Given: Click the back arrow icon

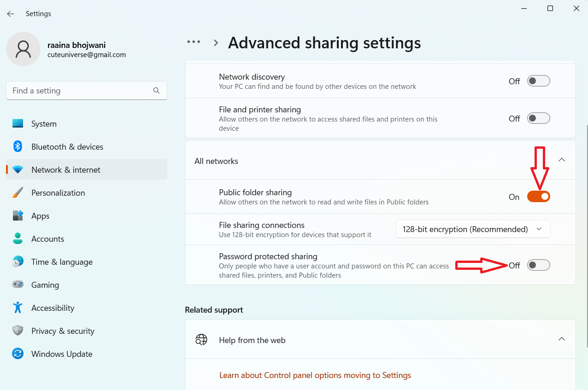Looking at the screenshot, I should (11, 14).
